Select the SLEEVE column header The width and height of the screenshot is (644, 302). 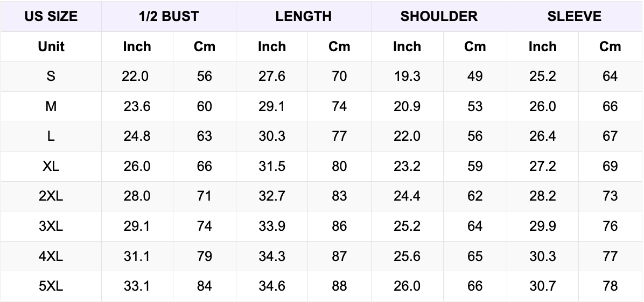[575, 16]
